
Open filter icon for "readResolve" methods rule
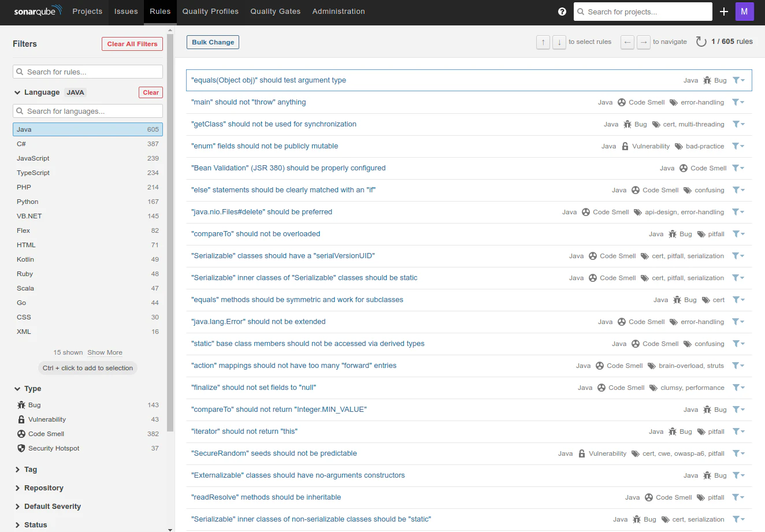click(x=738, y=497)
